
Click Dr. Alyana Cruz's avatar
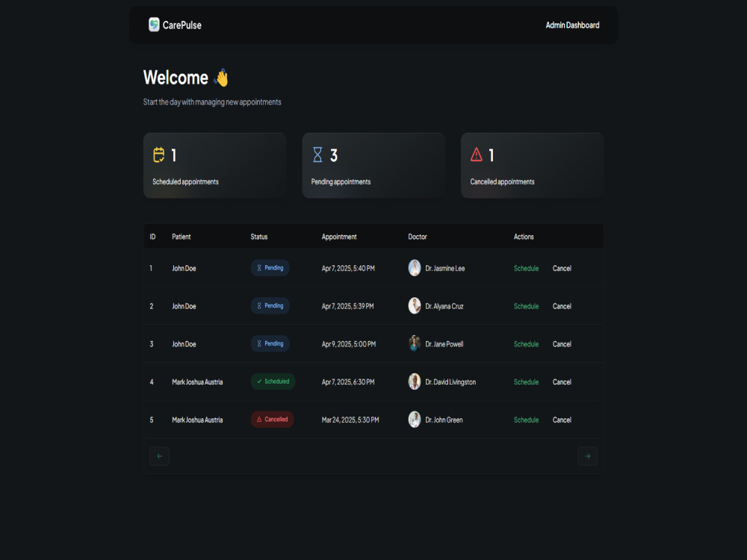tap(415, 305)
